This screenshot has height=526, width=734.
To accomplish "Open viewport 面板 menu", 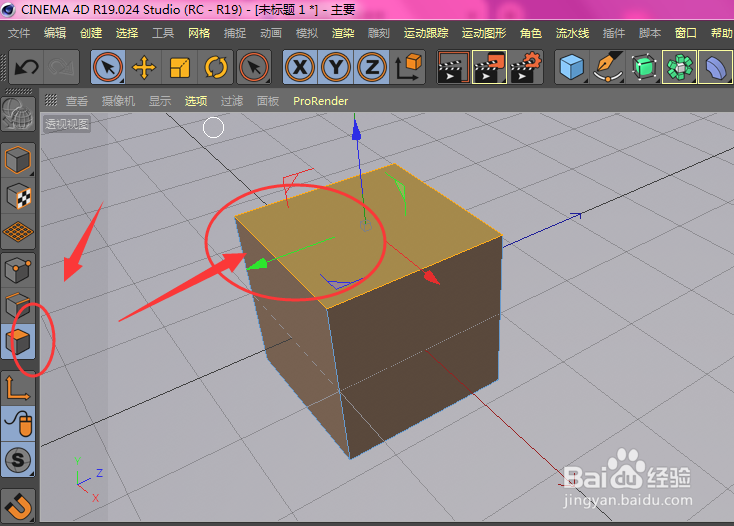I will click(268, 101).
